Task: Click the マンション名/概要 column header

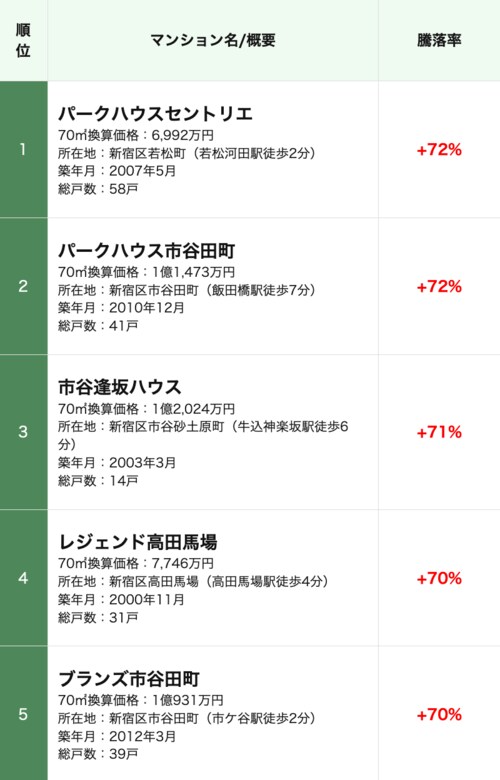Action: [213, 40]
